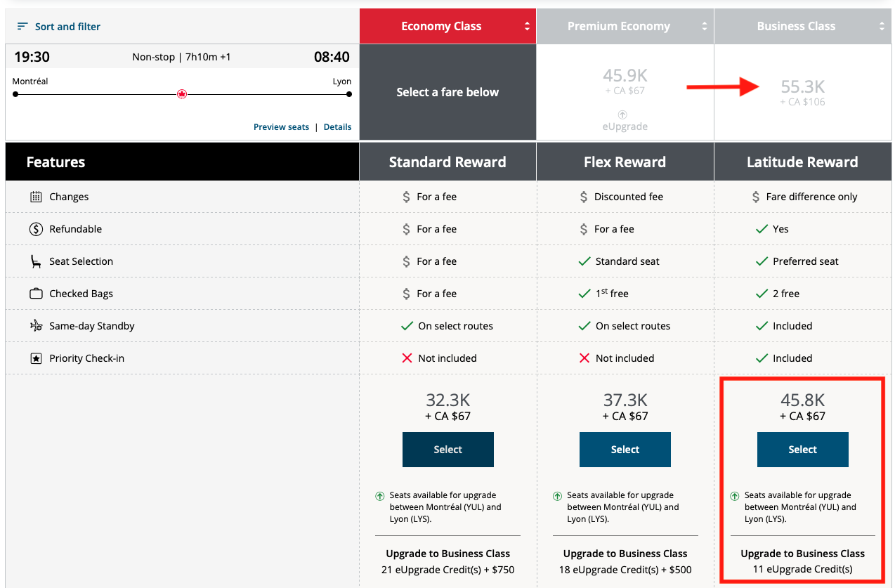Image resolution: width=895 pixels, height=588 pixels.
Task: Expand the Economy Class fare column
Action: point(526,26)
